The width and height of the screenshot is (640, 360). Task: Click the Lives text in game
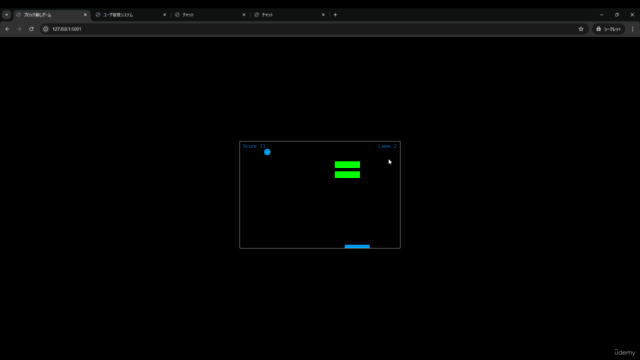pyautogui.click(x=387, y=146)
